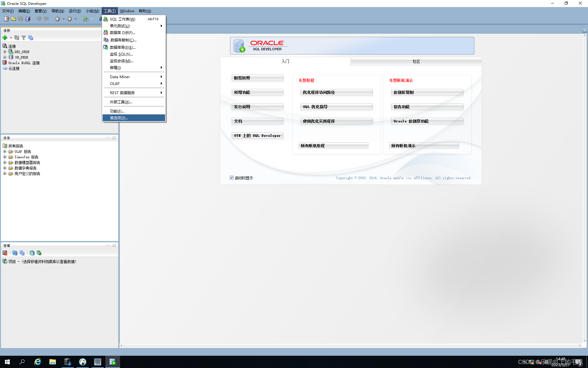
Task: Click the repository database icon in 移植 panel
Action: (32, 253)
